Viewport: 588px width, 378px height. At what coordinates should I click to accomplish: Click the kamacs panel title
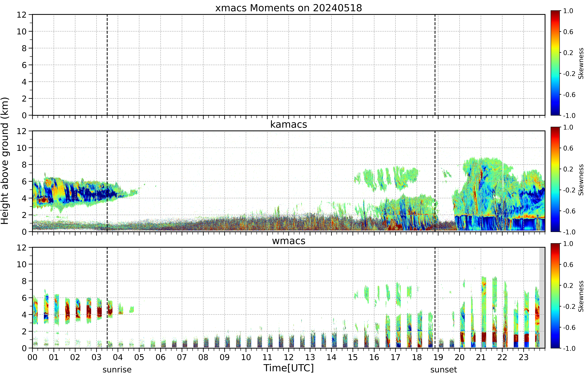tap(289, 124)
